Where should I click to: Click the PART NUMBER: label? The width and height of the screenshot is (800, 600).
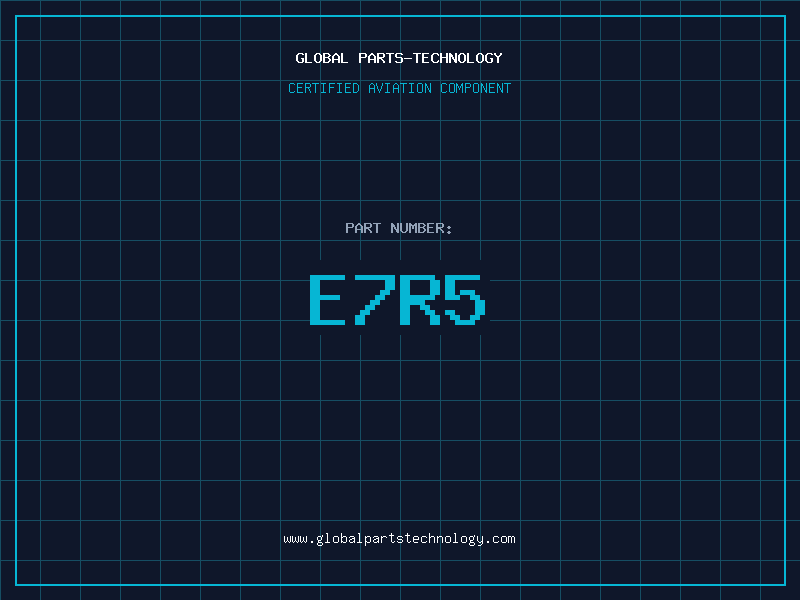click(399, 228)
